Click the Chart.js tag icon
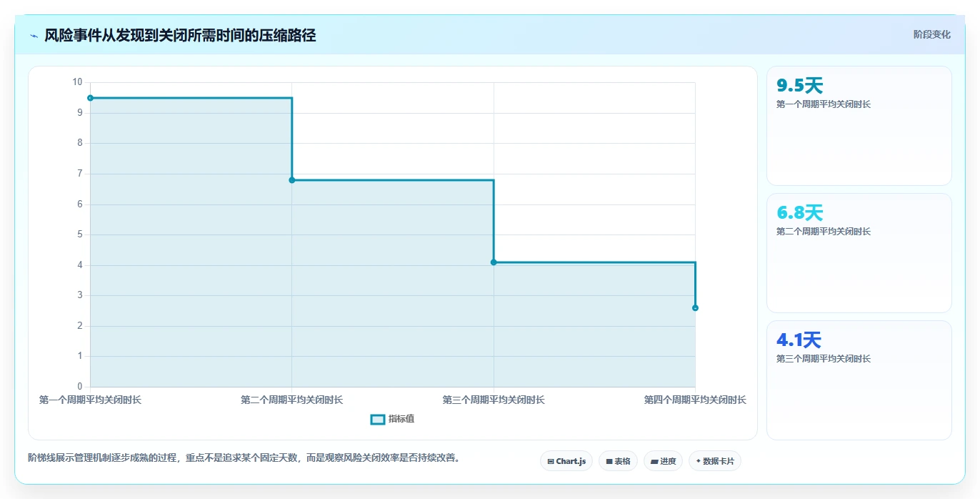Image resolution: width=980 pixels, height=499 pixels. [551, 462]
